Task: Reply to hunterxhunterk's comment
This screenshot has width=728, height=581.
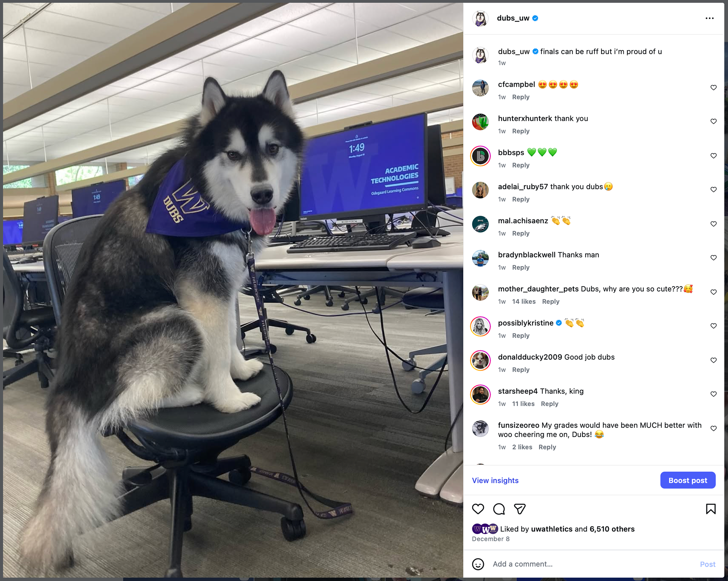Action: tap(521, 131)
